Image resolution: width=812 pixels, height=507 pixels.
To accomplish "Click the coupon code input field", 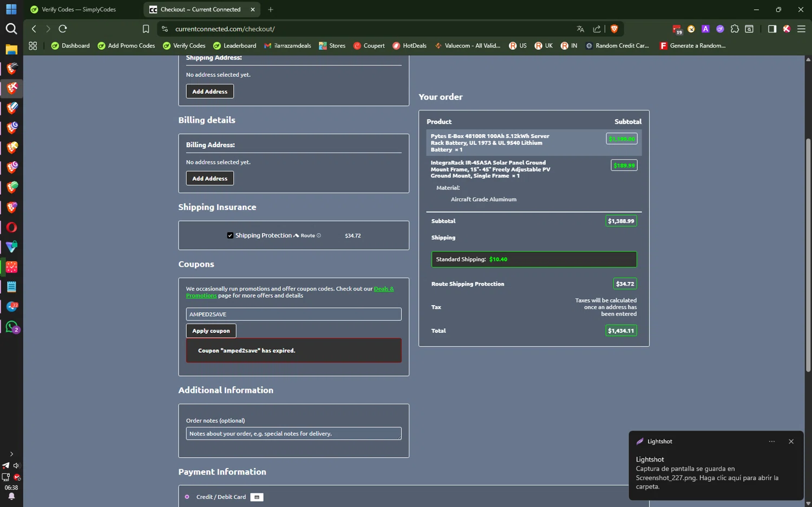I will click(294, 314).
